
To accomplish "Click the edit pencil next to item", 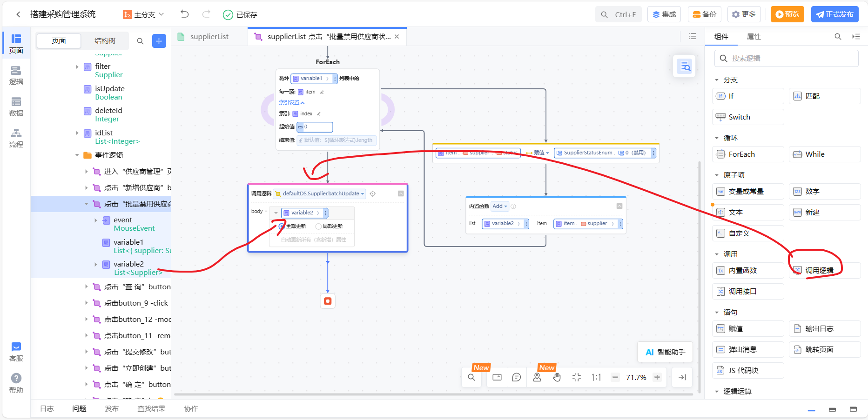I will [322, 92].
